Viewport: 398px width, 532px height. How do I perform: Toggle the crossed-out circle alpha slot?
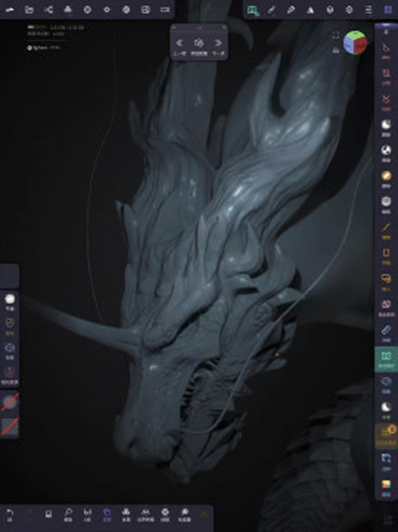[10, 402]
